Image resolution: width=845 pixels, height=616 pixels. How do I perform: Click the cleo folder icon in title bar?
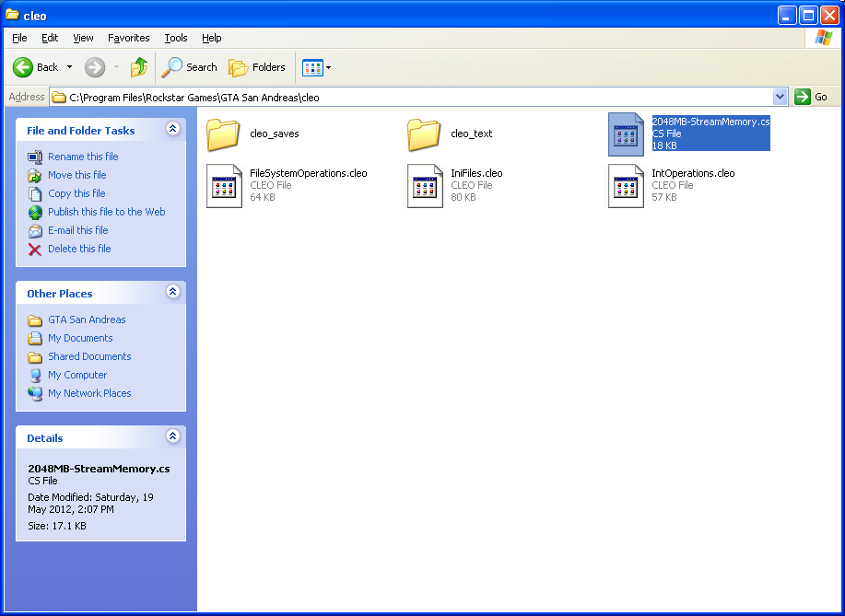12,15
